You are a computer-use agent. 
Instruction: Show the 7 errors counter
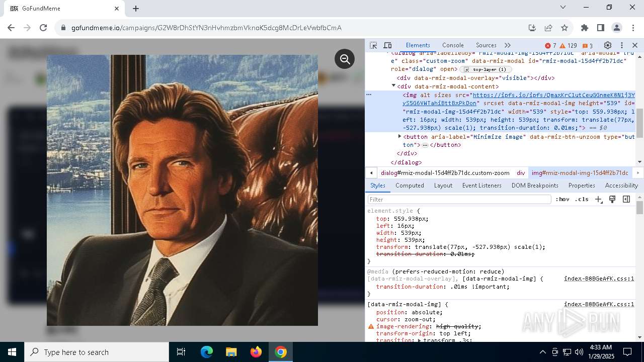pyautogui.click(x=550, y=45)
